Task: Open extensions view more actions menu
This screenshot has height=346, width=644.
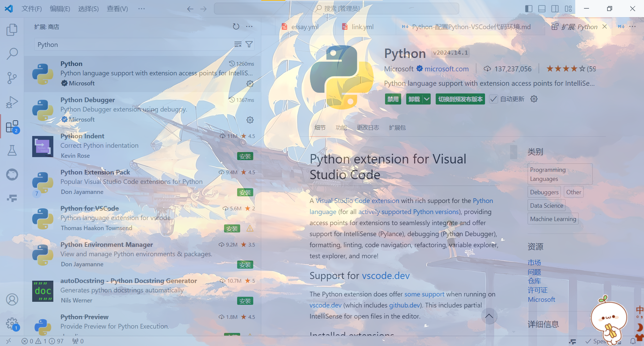Action: (249, 26)
